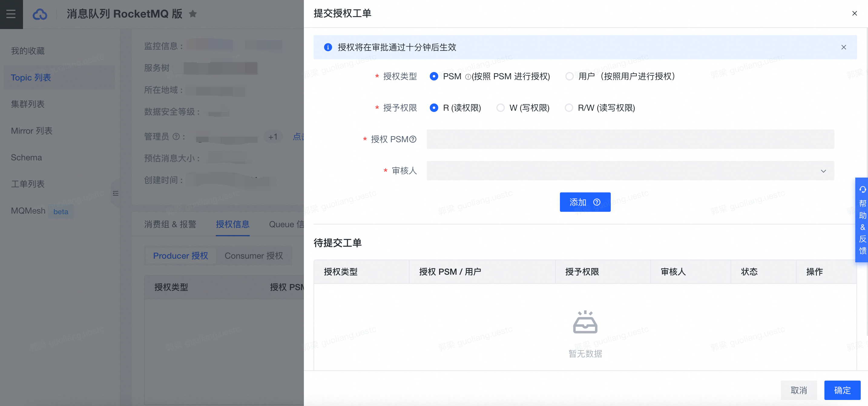
Task: Click the help icon next to 管理员
Action: pos(176,136)
